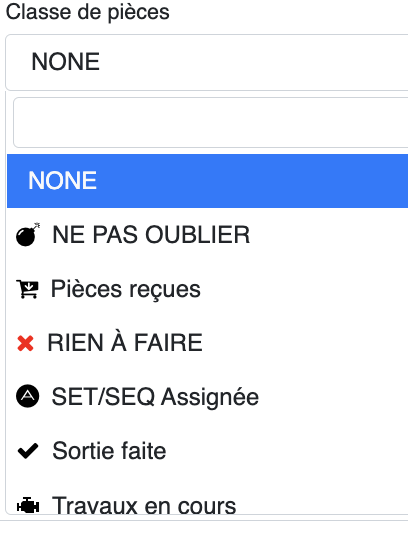The width and height of the screenshot is (408, 536).
Task: Focus the empty search field in the dropdown
Action: (x=210, y=122)
